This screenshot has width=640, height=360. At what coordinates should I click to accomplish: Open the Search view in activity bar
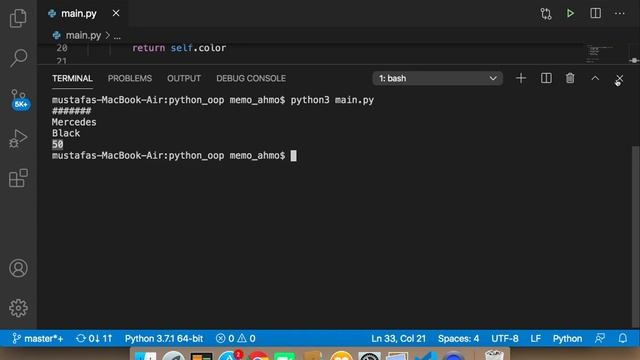tap(18, 58)
